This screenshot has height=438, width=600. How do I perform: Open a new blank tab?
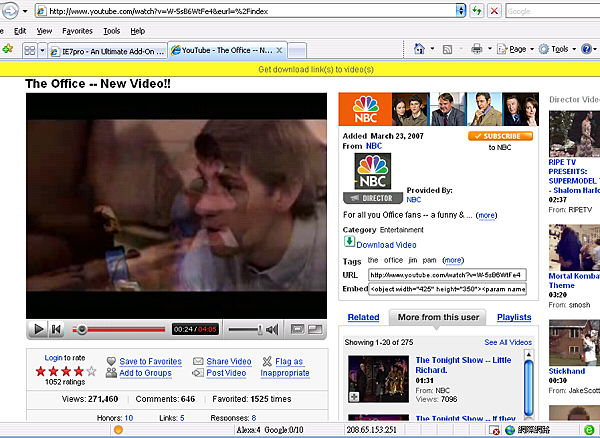pos(297,51)
